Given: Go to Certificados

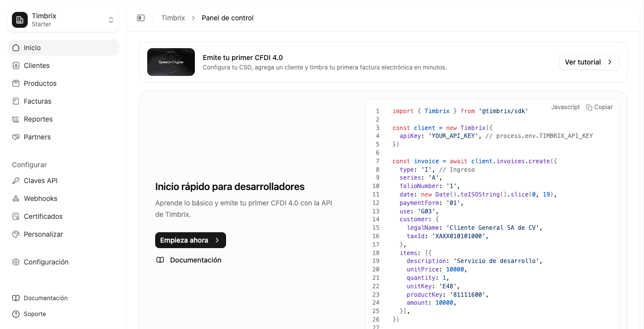Looking at the screenshot, I should point(63,216).
